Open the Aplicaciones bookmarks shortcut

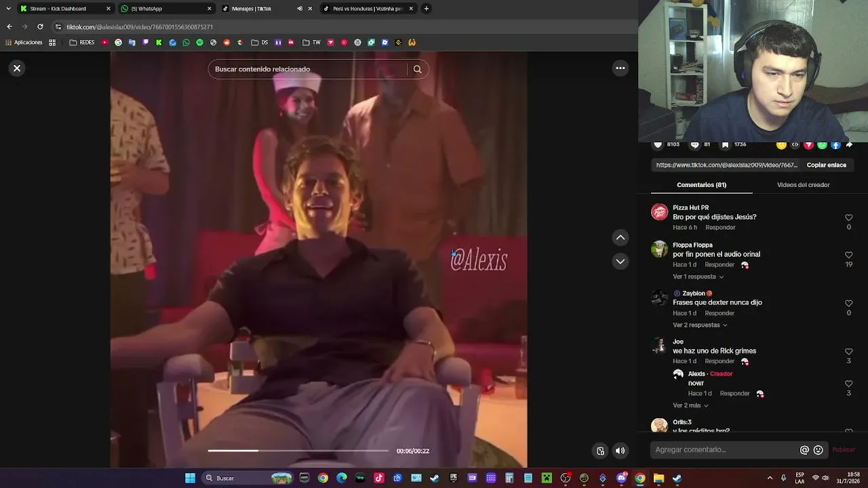tap(23, 43)
